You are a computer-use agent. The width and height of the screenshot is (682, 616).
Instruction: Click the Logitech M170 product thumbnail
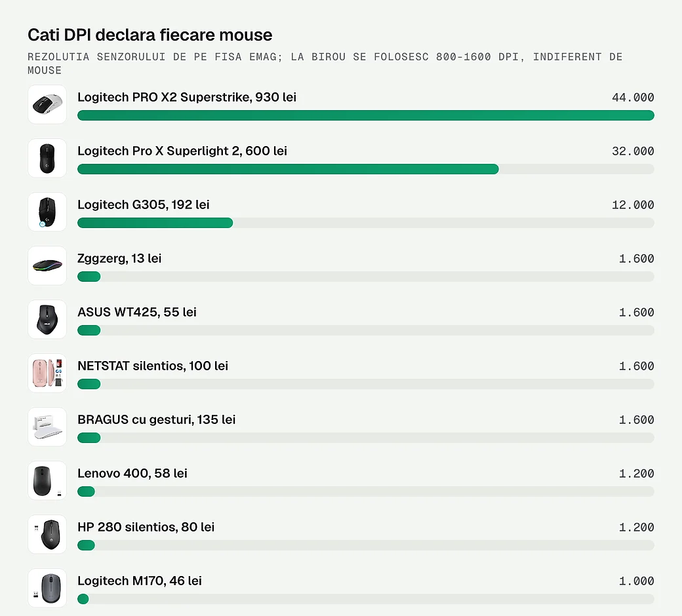click(47, 588)
